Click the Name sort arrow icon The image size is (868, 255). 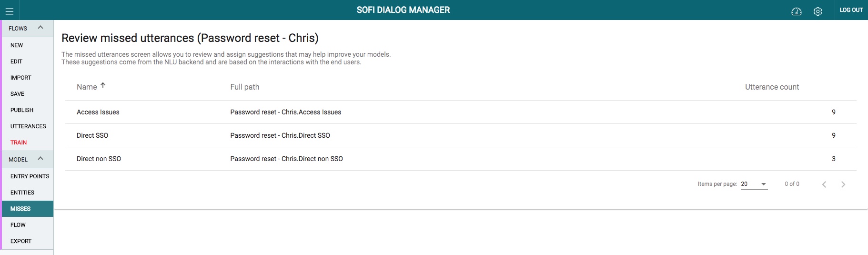[103, 85]
